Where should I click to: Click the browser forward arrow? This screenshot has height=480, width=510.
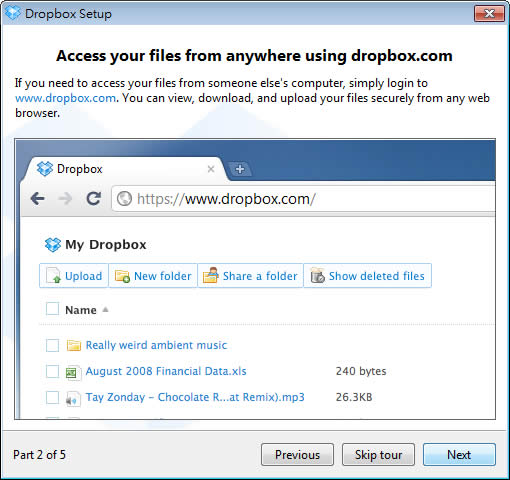65,199
